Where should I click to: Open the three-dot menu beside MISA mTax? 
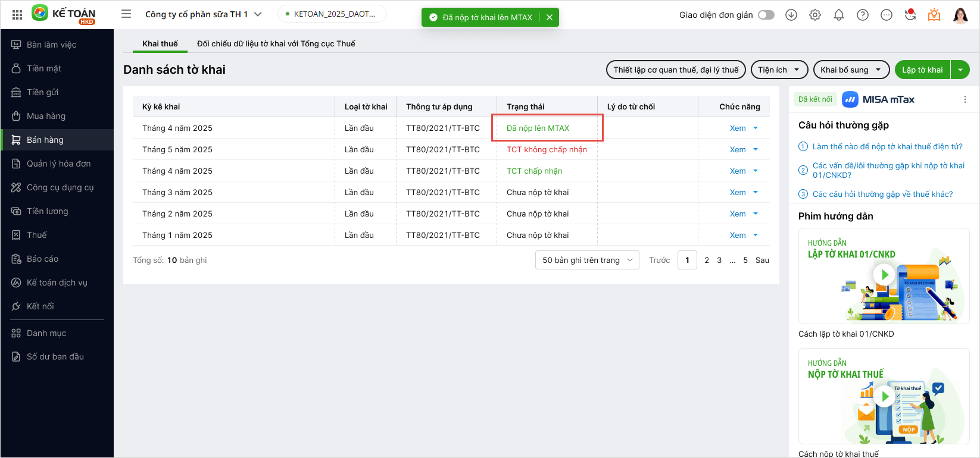(965, 99)
